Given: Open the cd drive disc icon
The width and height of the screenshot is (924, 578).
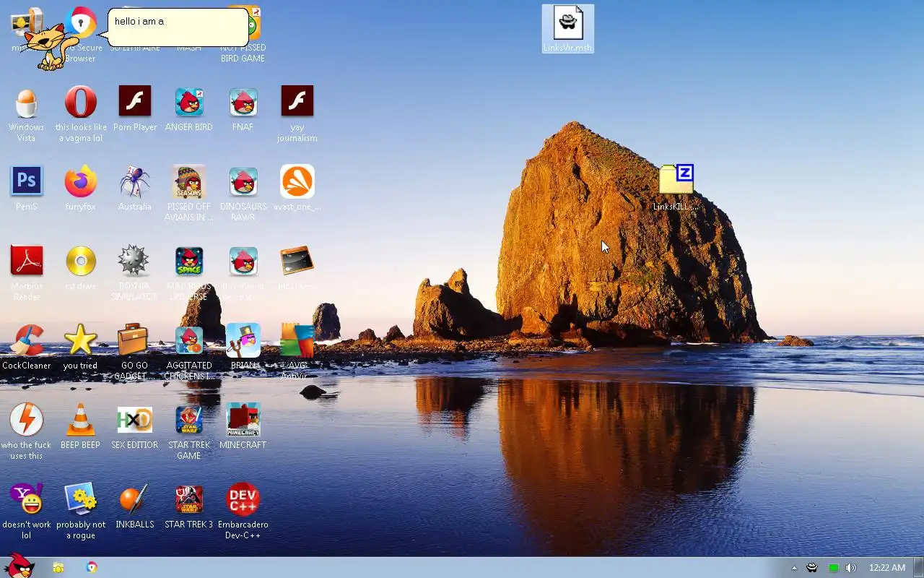Looking at the screenshot, I should 80,261.
